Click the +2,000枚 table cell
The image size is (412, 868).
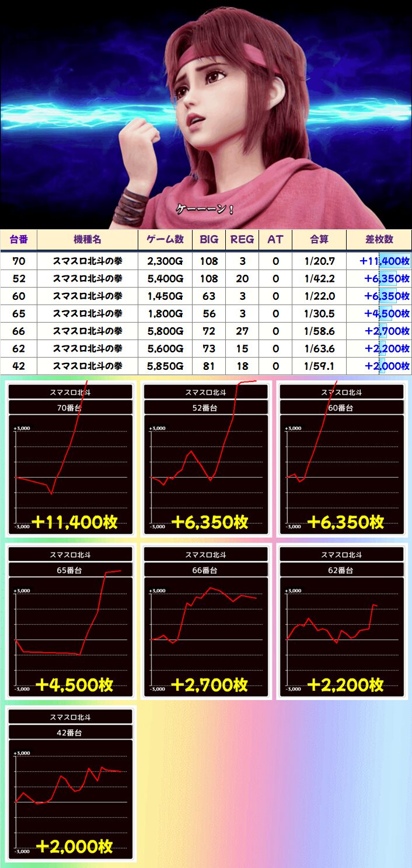[x=379, y=366]
